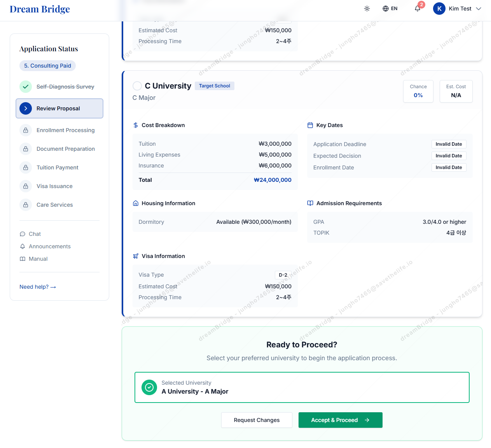Viewport: 491px width, 448px height.
Task: Click the Application Deadline Invalid Date value
Action: [x=449, y=144]
